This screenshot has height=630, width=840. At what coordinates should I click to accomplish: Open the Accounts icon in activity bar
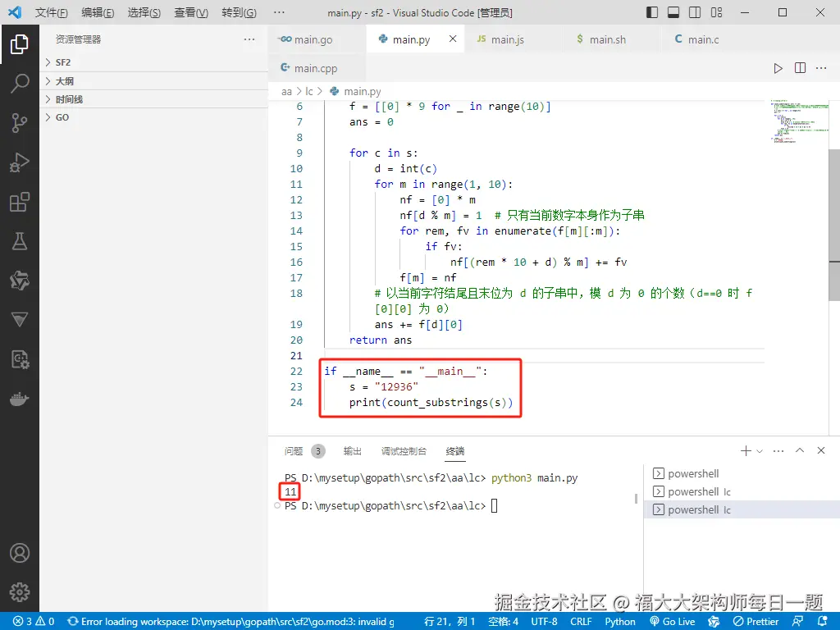click(x=20, y=553)
